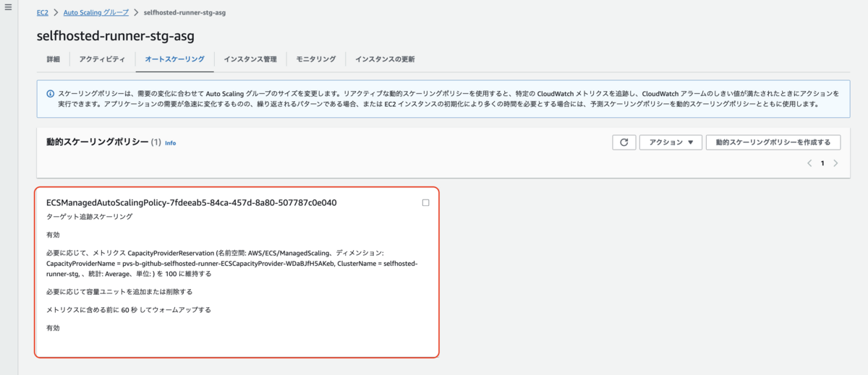Select the ECSManagedAutoScalingPolicy checkbox
Viewport: 868px width, 375px height.
click(x=425, y=203)
